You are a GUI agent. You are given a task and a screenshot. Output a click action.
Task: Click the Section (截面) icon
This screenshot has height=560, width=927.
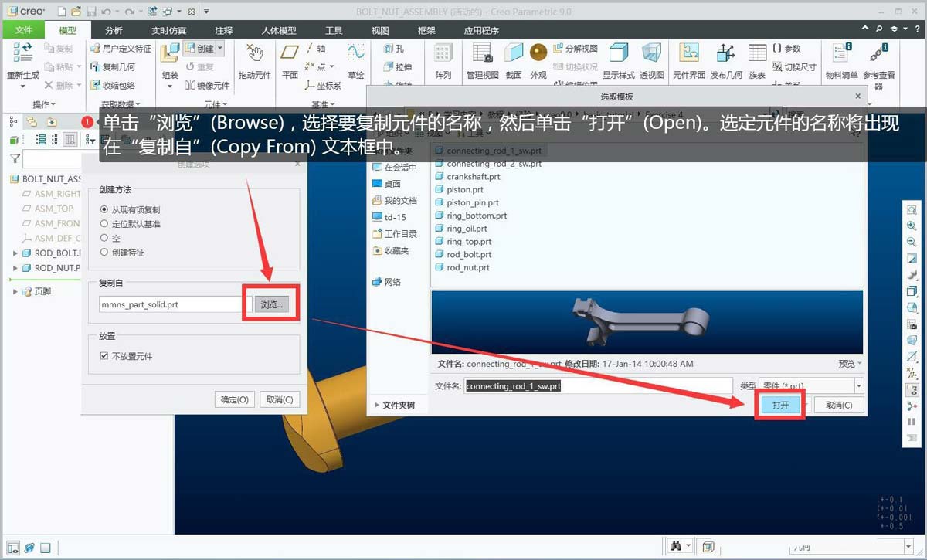[x=514, y=54]
